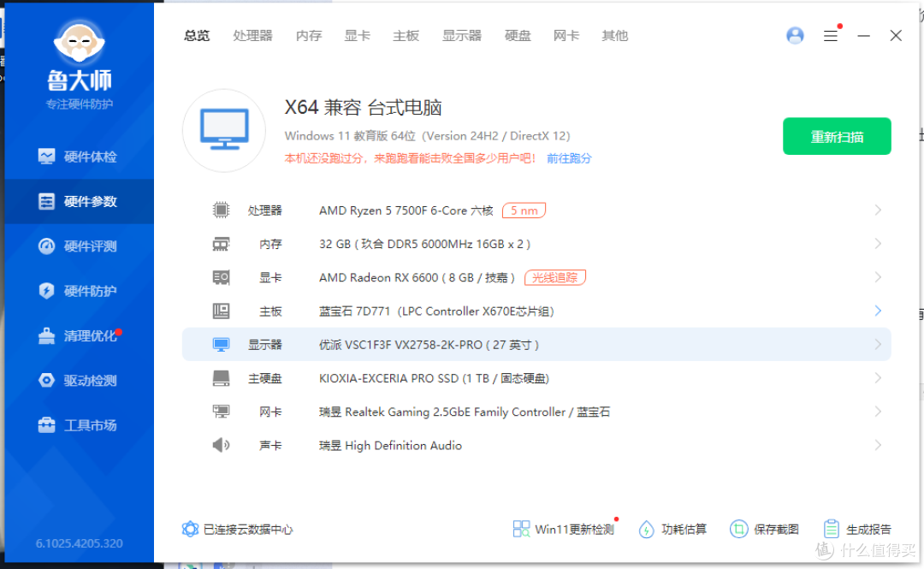Screen dimensions: 924x569
Task: Open the user account avatar icon
Action: tap(795, 36)
